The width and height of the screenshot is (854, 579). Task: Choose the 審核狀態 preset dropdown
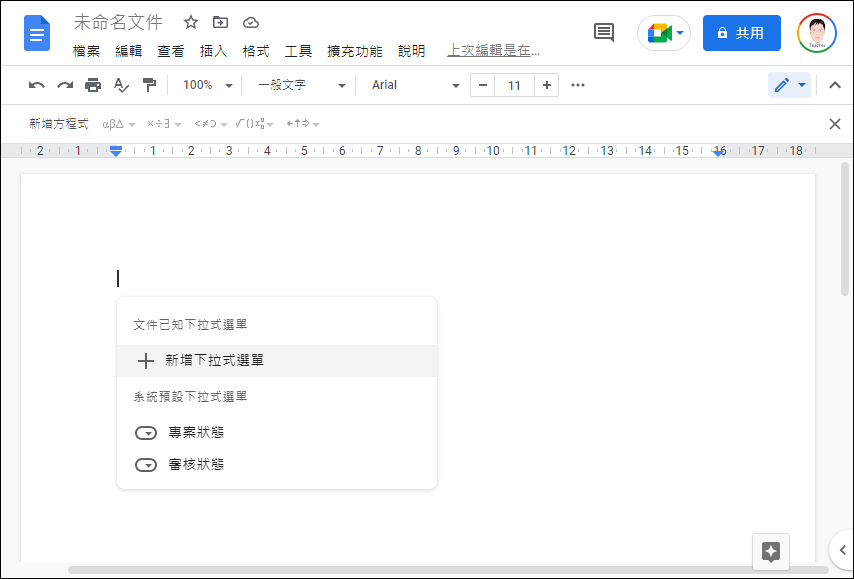(x=277, y=465)
